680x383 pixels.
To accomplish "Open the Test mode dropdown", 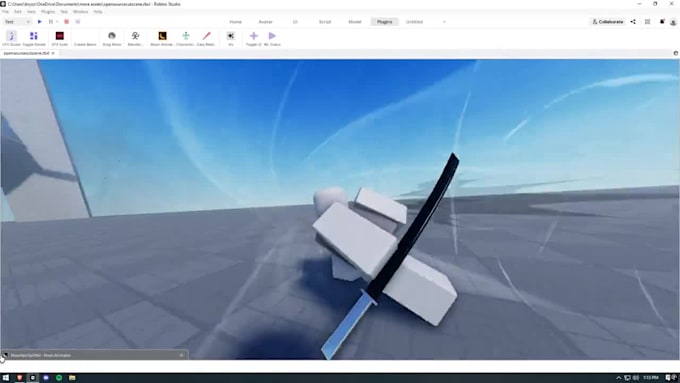I will (17, 22).
